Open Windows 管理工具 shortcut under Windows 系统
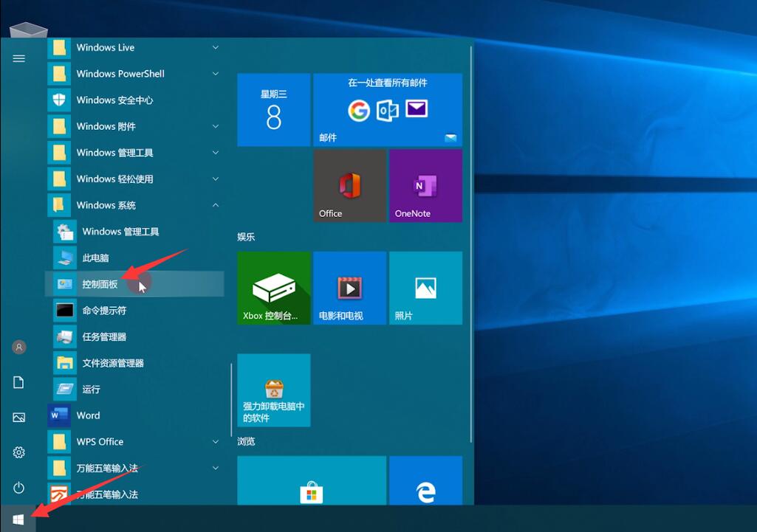The width and height of the screenshot is (757, 532). [x=135, y=232]
